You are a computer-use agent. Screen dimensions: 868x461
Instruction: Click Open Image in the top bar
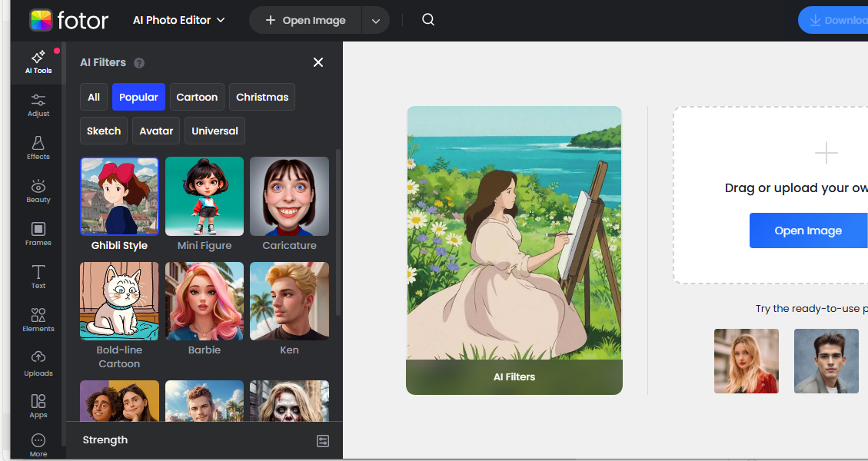[305, 21]
